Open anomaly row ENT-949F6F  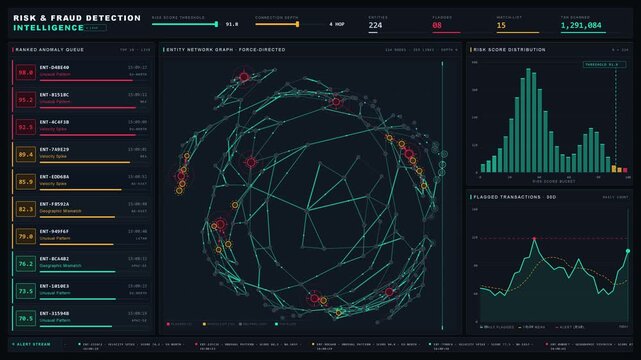pyautogui.click(x=81, y=237)
